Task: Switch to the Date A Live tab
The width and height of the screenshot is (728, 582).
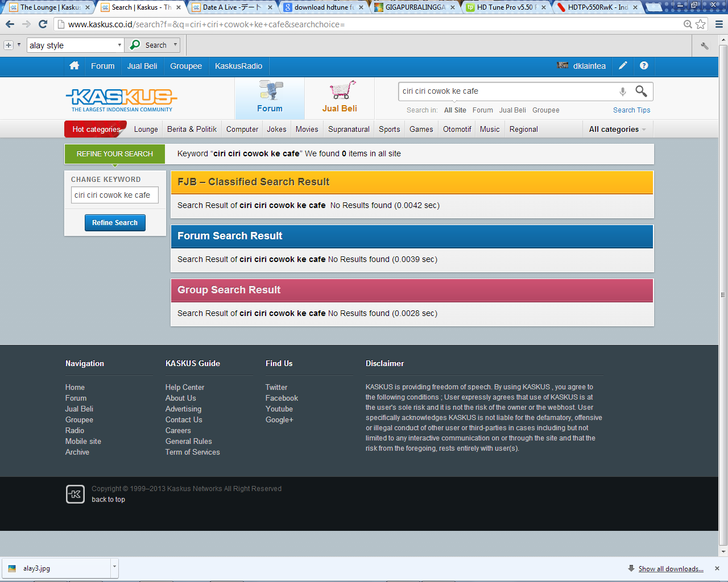Action: click(x=231, y=7)
